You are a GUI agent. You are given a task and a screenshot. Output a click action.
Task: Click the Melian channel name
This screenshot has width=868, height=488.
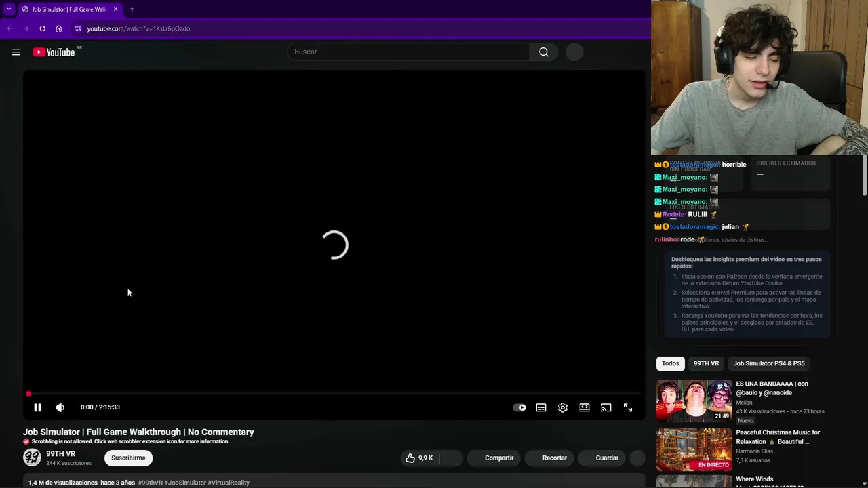coord(744,403)
